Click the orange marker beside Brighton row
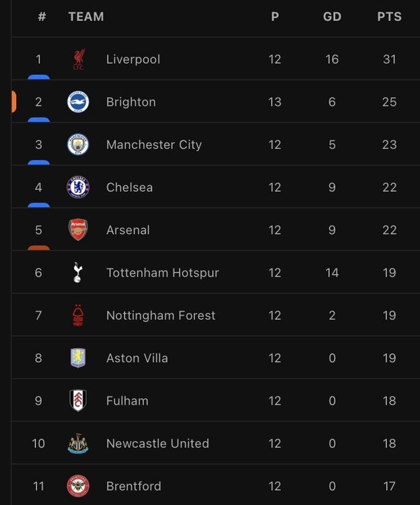Viewport: 420px width, 505px height. coord(14,102)
